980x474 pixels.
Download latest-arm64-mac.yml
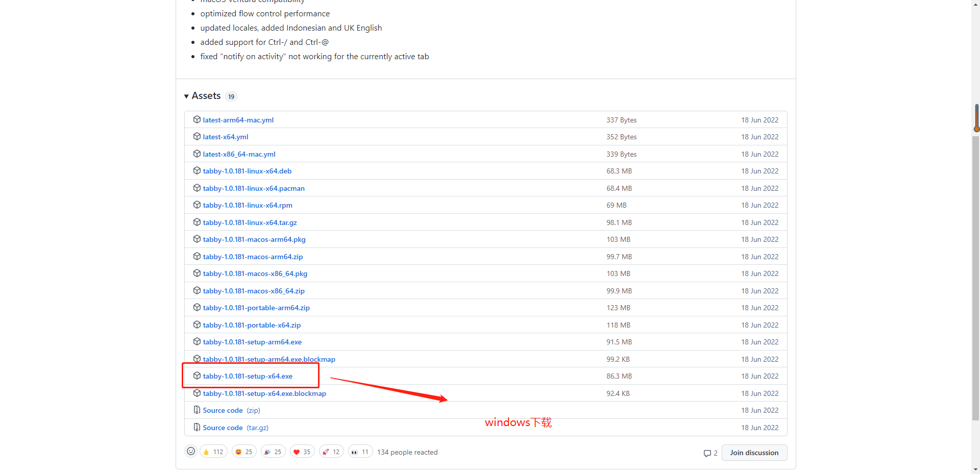pyautogui.click(x=238, y=120)
